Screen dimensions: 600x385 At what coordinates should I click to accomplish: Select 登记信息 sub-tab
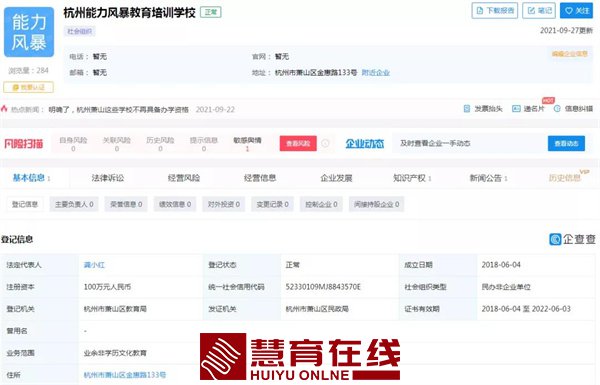[25, 204]
